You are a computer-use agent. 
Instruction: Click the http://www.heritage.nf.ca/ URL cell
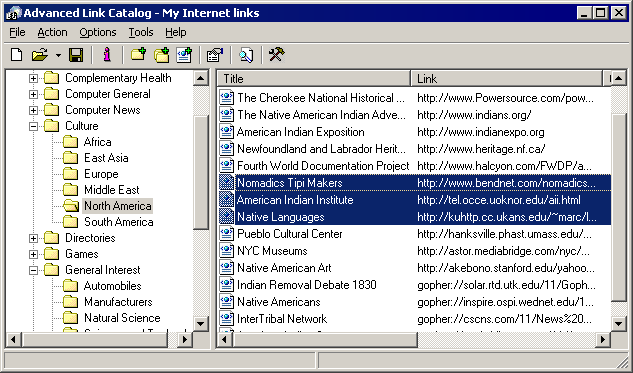481,149
